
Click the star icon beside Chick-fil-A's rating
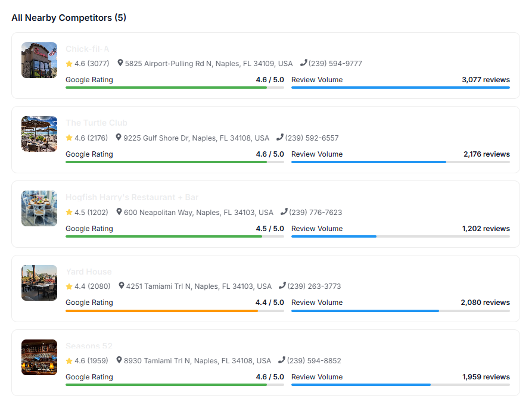point(69,64)
